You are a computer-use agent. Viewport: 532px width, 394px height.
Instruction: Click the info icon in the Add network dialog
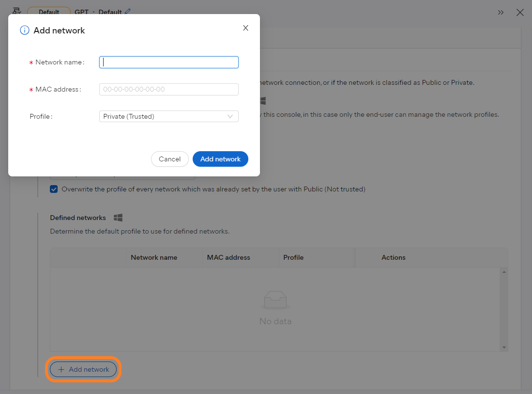pyautogui.click(x=25, y=30)
